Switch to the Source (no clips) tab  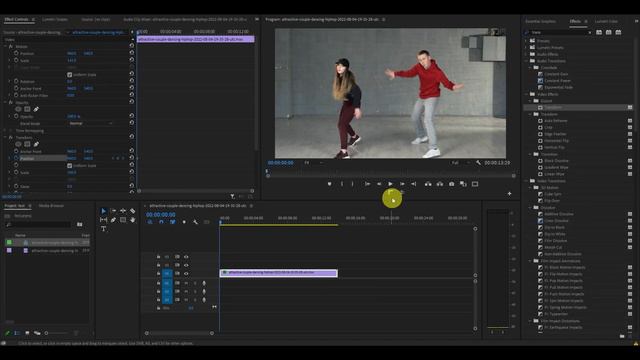96,19
